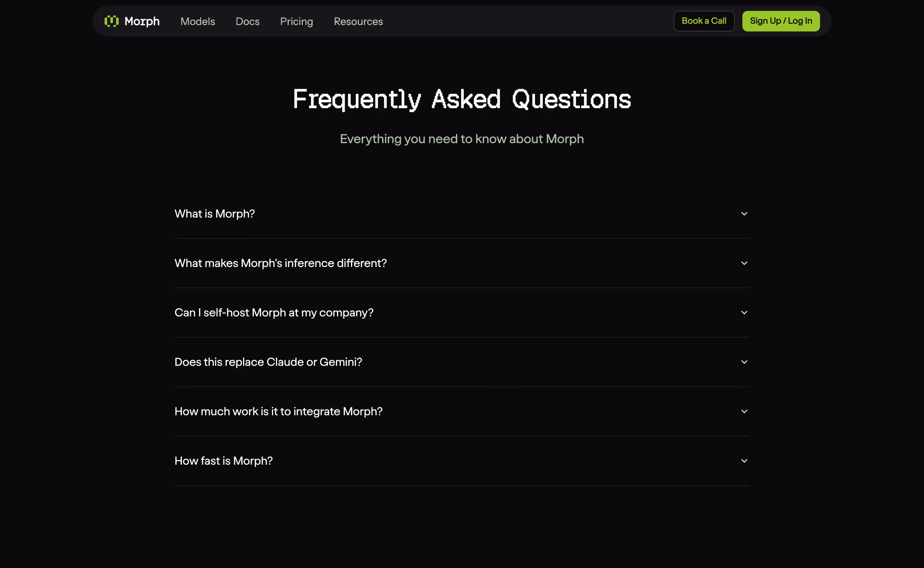Open the Resources menu

click(358, 22)
